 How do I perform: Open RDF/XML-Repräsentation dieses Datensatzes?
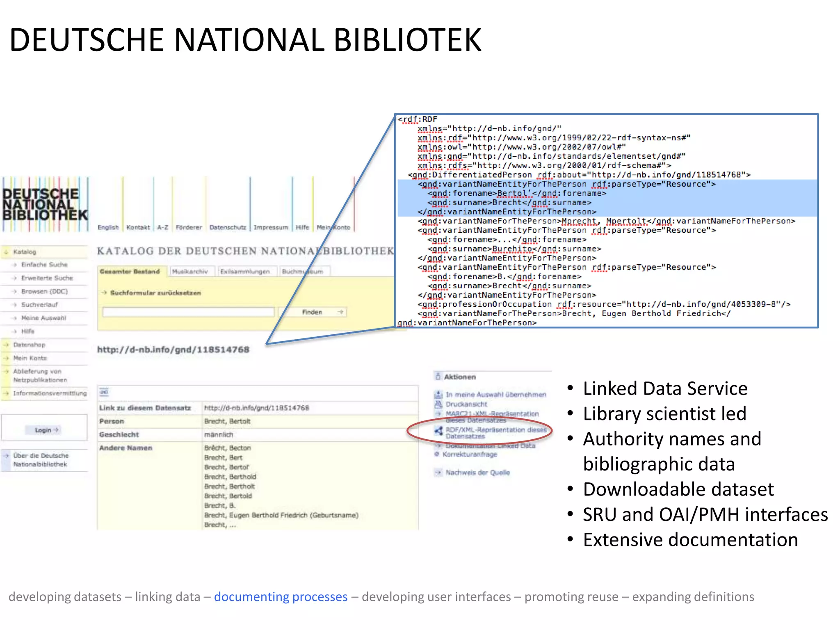(x=496, y=433)
